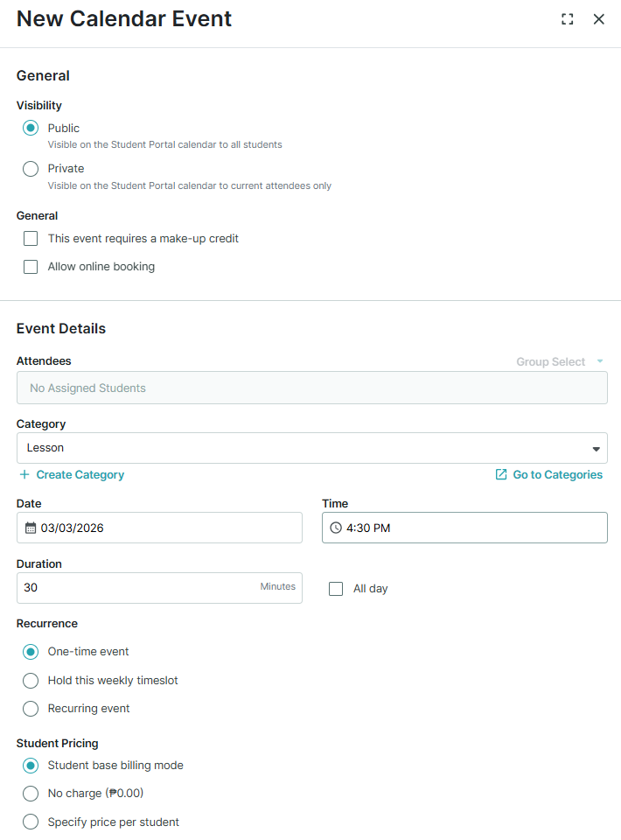Click the Go to Categories link

tap(557, 474)
